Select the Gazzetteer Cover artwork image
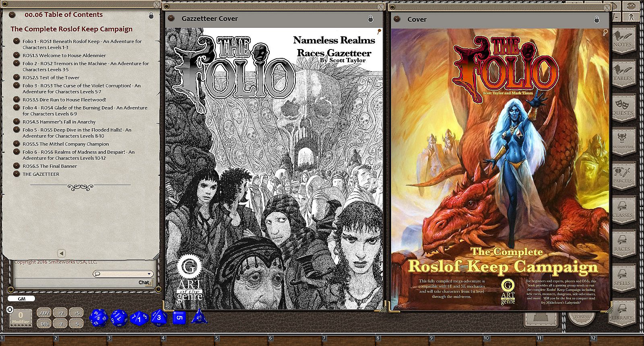The image size is (644, 346). [274, 169]
